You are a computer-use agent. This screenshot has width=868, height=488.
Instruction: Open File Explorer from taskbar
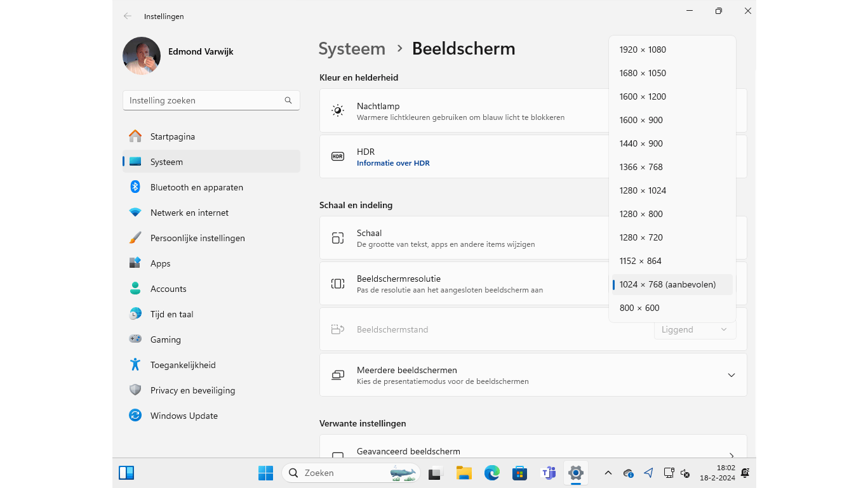click(464, 473)
